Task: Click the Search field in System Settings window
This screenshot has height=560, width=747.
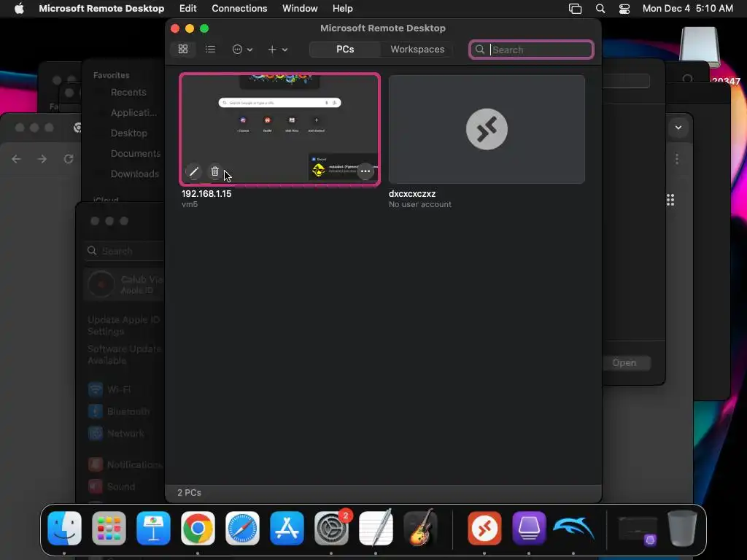Action: pyautogui.click(x=124, y=251)
